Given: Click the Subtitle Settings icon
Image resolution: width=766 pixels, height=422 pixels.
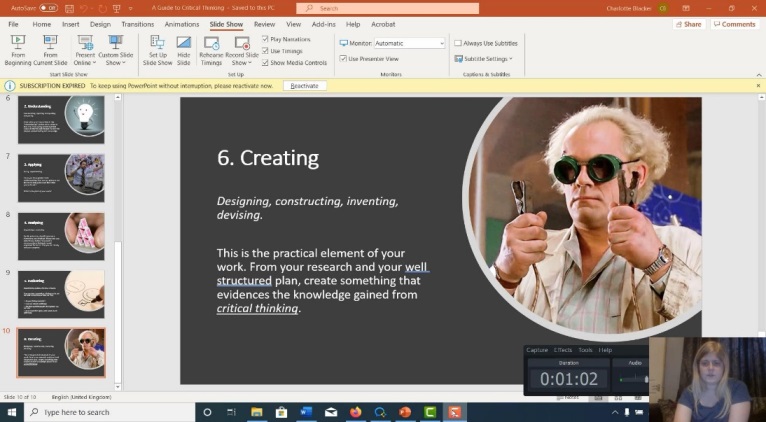Looking at the screenshot, I should click(459, 59).
